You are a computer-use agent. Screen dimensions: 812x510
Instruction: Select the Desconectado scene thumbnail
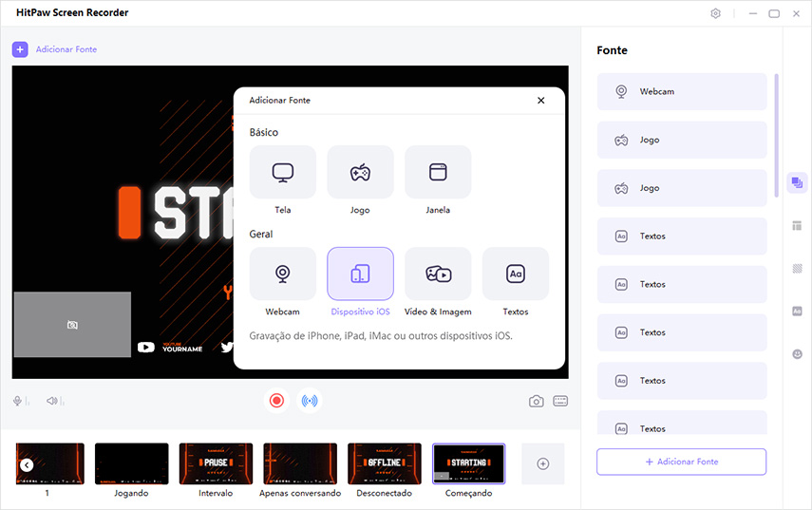[385, 463]
